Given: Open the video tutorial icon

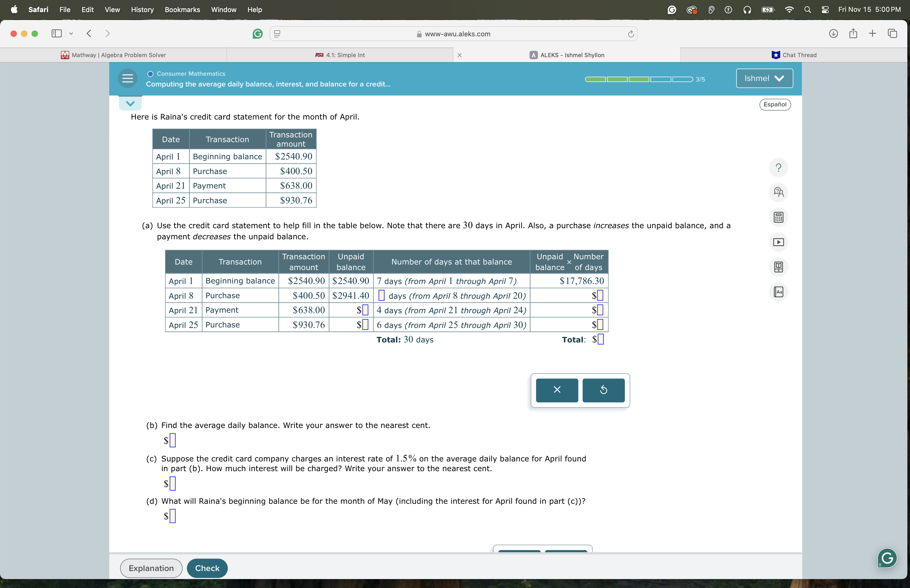Looking at the screenshot, I should point(778,242).
